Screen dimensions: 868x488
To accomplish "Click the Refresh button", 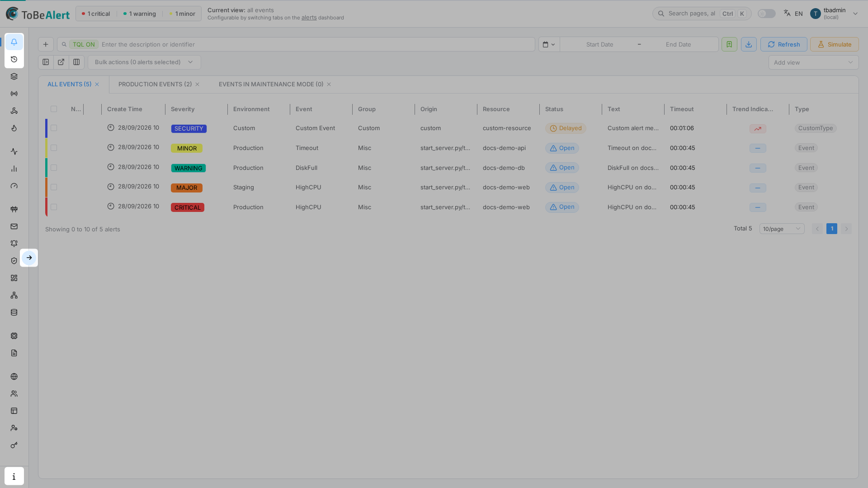I will coord(783,44).
